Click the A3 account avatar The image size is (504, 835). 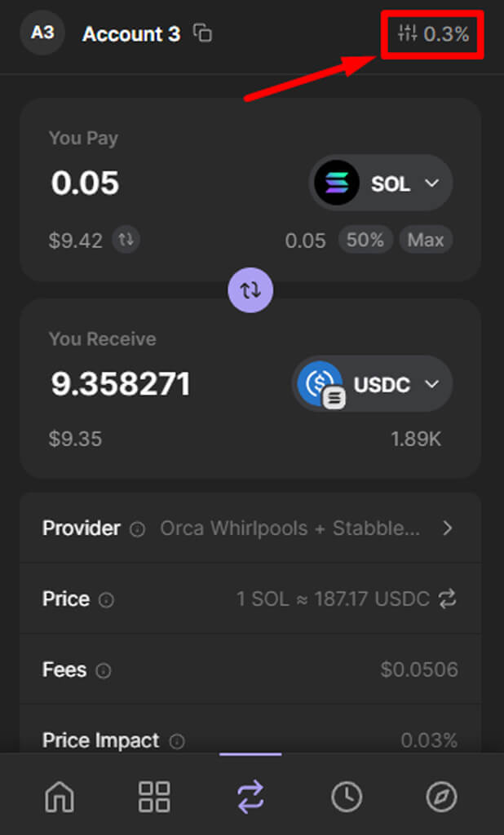point(42,33)
